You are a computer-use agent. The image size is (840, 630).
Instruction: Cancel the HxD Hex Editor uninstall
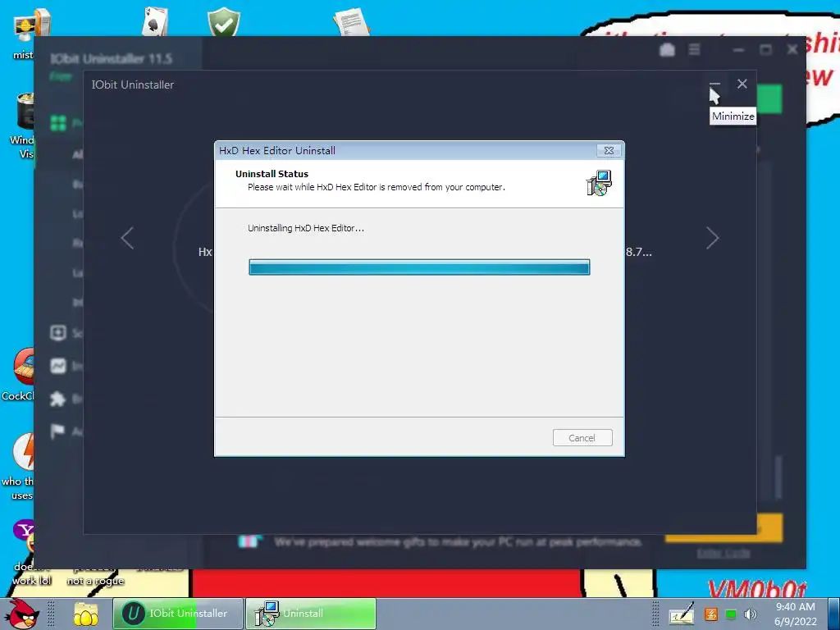coord(582,438)
